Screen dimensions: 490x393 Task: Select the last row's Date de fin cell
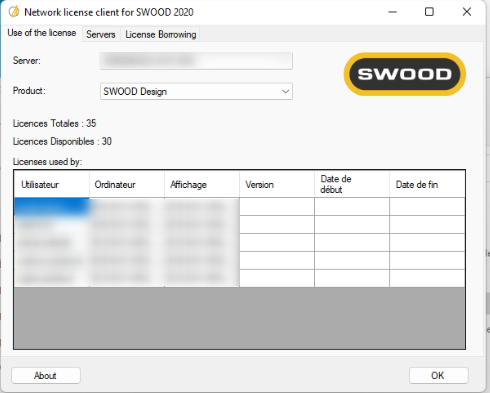[x=427, y=278]
